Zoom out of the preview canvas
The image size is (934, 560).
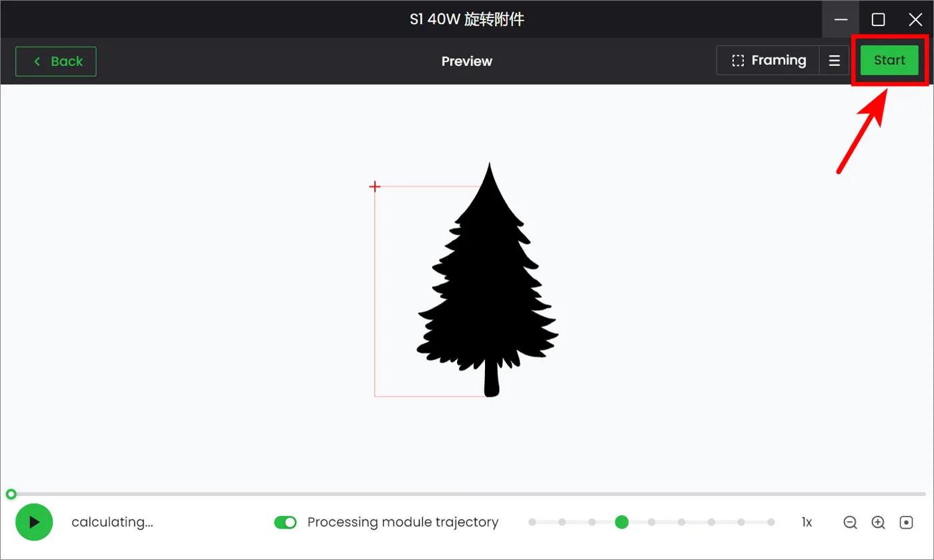pyautogui.click(x=850, y=523)
